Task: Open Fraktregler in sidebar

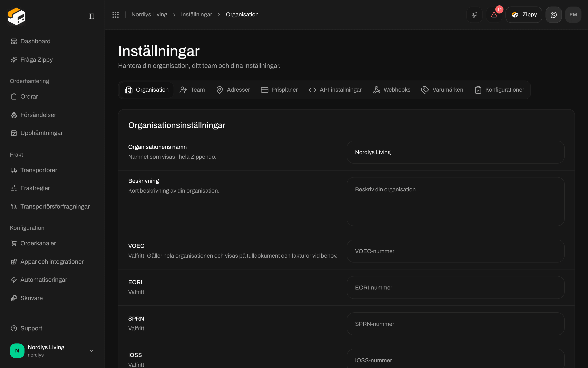Action: point(52,188)
